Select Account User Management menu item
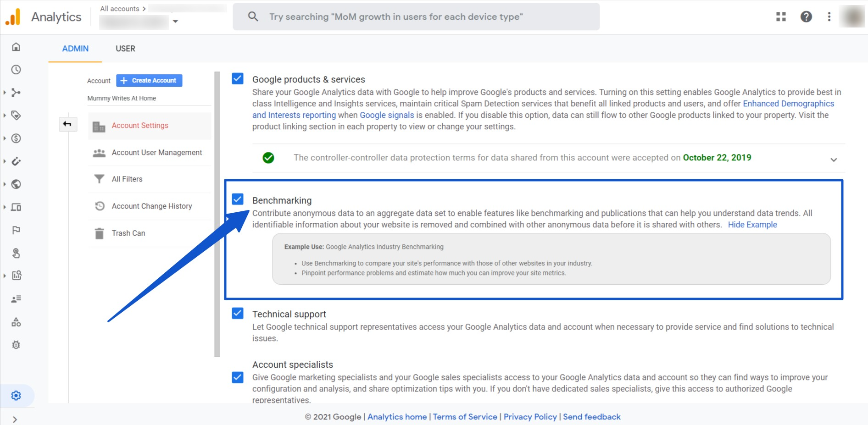 pyautogui.click(x=150, y=153)
